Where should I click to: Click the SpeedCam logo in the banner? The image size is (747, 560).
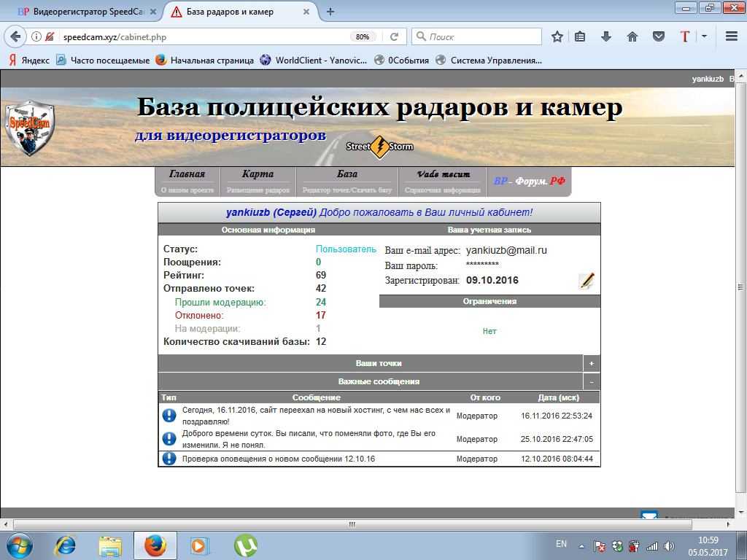point(29,126)
